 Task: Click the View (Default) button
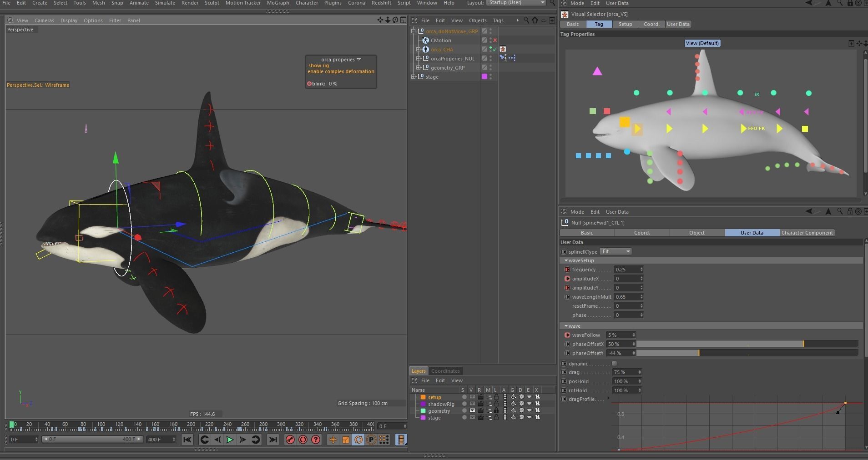702,43
